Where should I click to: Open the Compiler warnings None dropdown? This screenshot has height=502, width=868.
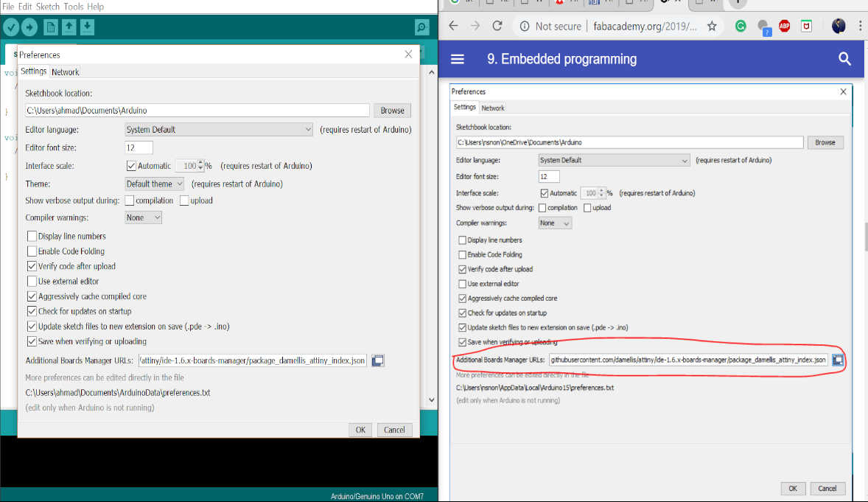point(144,217)
